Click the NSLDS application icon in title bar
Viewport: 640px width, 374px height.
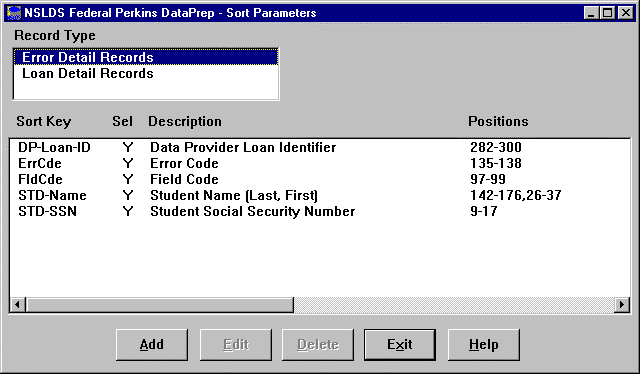click(14, 13)
